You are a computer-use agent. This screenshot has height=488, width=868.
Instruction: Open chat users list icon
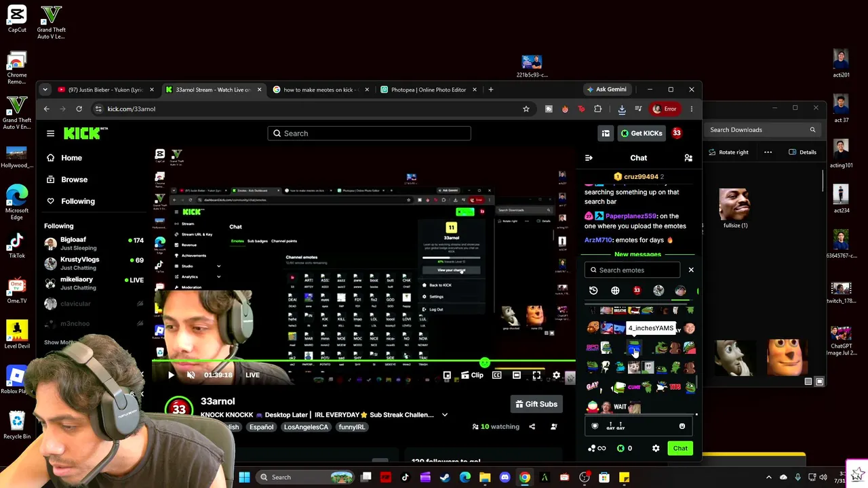(x=688, y=158)
